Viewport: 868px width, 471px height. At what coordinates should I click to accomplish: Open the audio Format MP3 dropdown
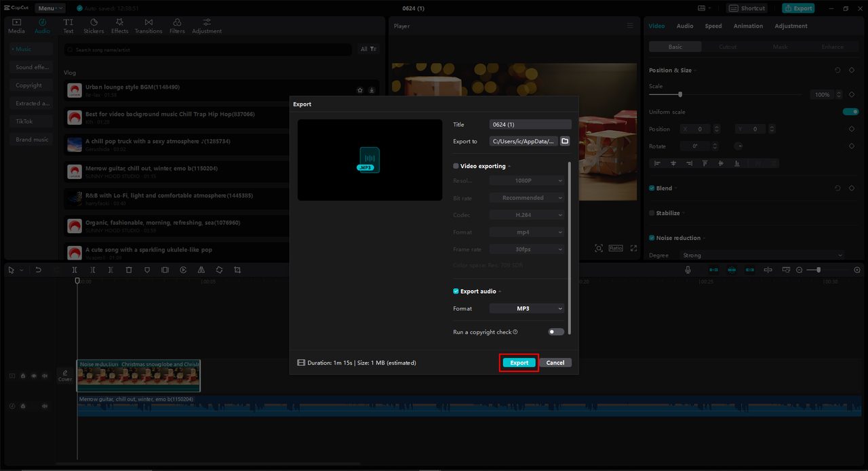527,308
